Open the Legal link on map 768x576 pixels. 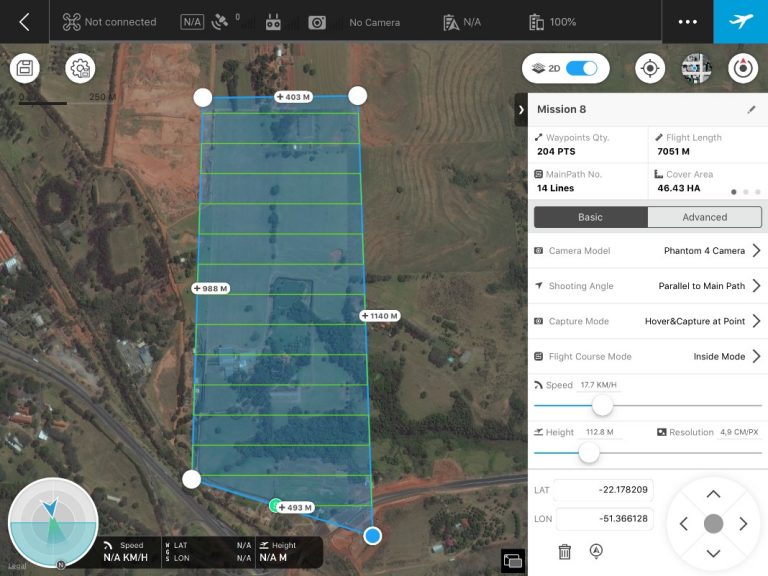(17, 566)
